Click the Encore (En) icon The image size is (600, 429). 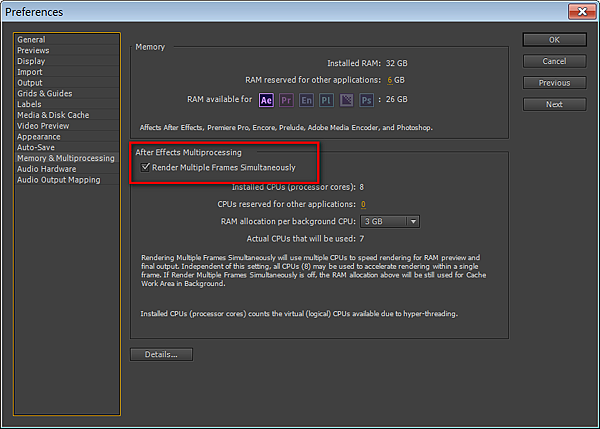[306, 100]
